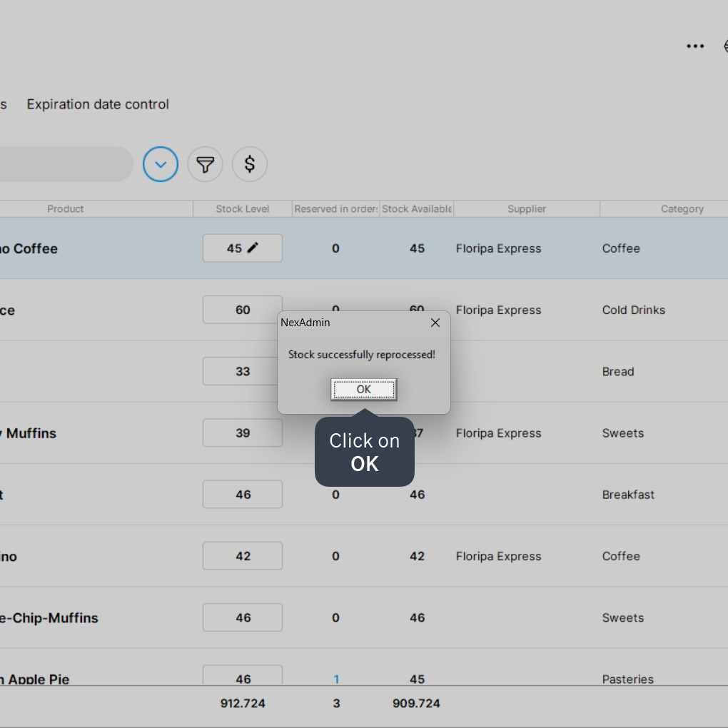Click the Stock successfully reprocessed message
Image resolution: width=728 pixels, height=728 pixels.
coord(362,355)
